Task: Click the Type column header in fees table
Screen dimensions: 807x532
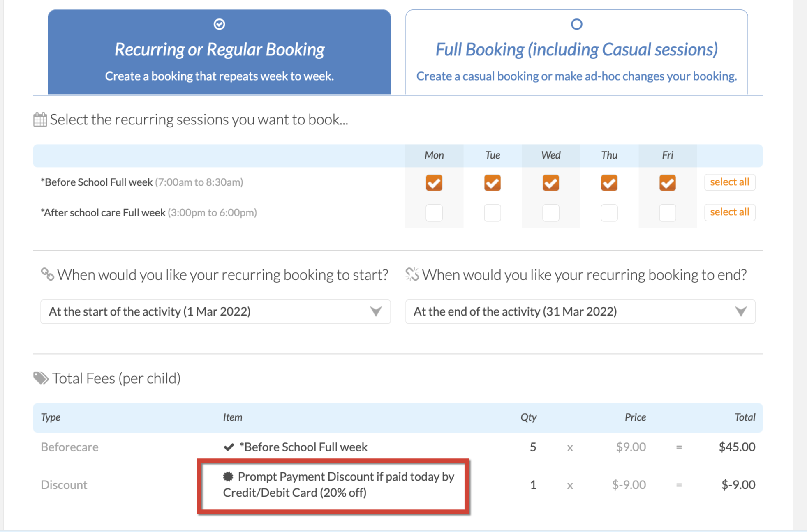Action: pyautogui.click(x=51, y=417)
